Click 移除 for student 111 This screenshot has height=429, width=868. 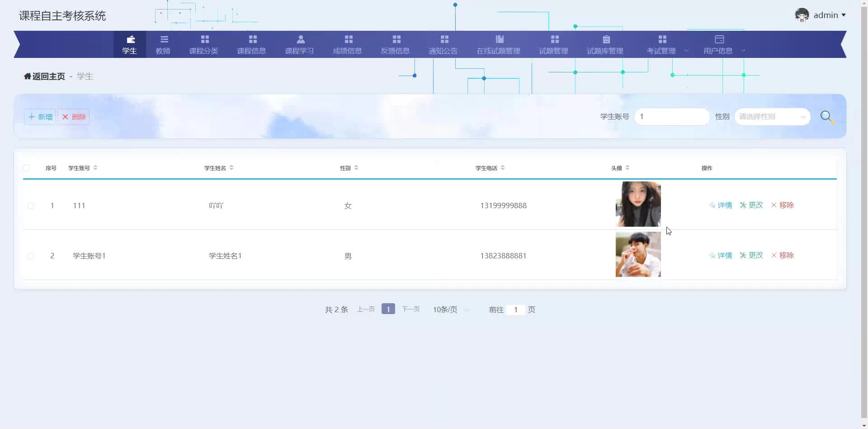(x=783, y=205)
